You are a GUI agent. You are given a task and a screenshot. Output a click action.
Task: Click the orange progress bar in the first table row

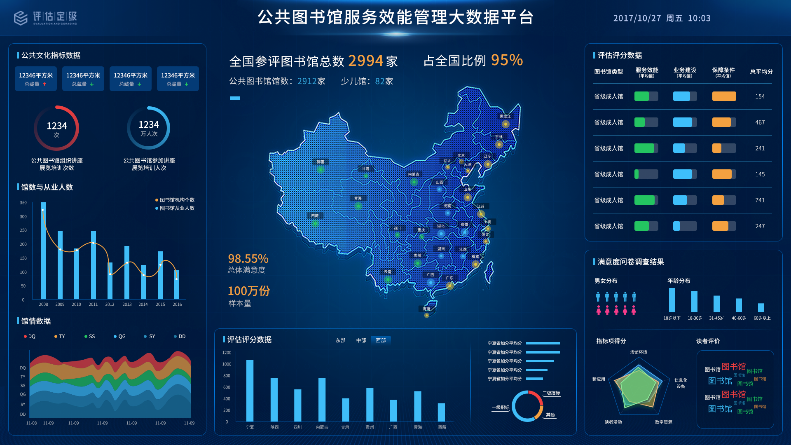point(723,96)
